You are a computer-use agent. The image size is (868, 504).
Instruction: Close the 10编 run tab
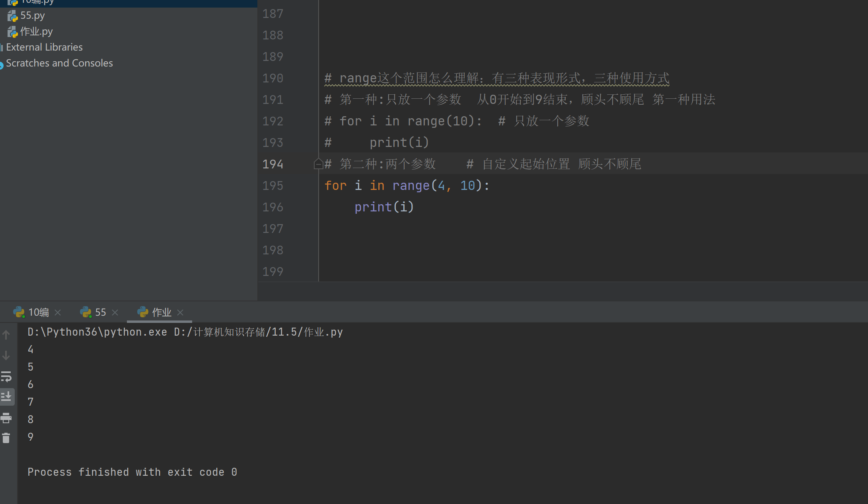(x=58, y=313)
